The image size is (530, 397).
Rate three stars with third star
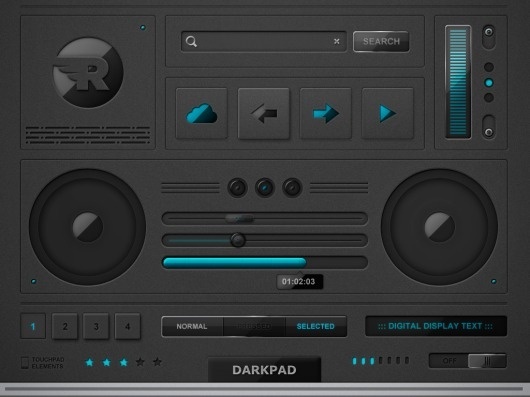point(124,362)
